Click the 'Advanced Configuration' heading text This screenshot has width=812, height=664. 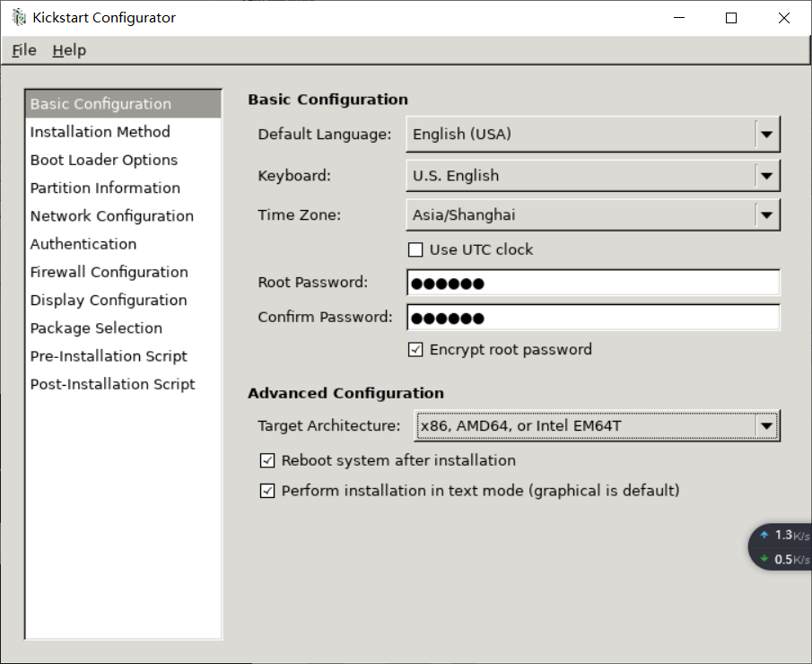click(x=346, y=393)
